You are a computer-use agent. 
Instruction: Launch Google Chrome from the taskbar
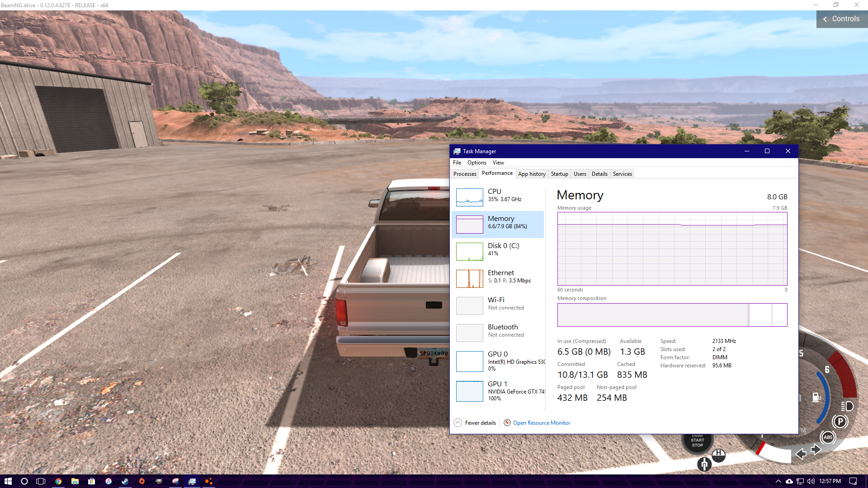[58, 481]
